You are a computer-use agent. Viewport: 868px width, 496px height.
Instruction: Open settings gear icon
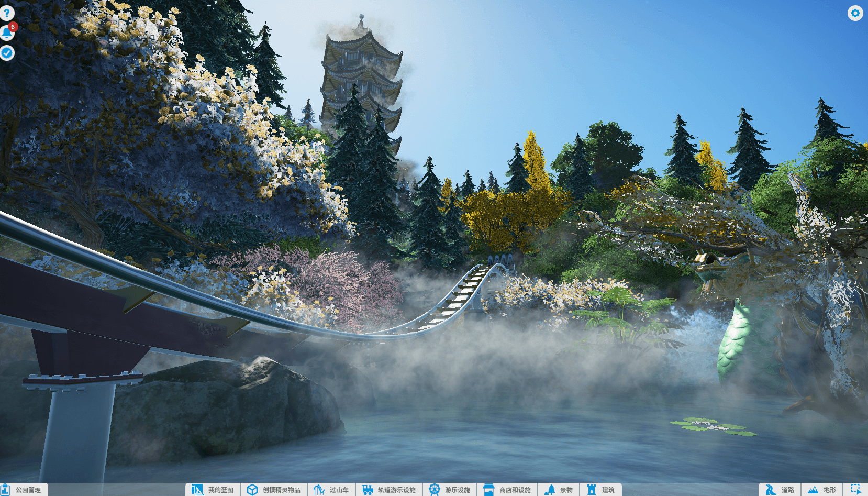(855, 13)
